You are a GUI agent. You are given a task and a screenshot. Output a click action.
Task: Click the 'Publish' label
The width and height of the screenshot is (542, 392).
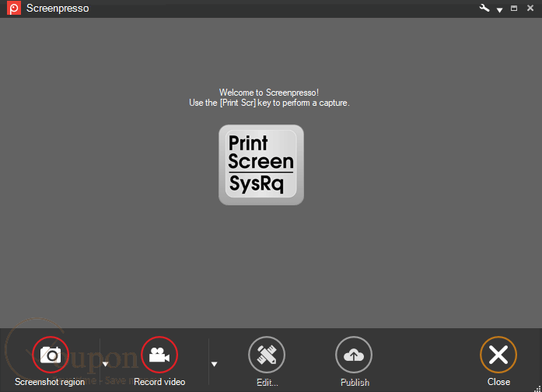(355, 383)
